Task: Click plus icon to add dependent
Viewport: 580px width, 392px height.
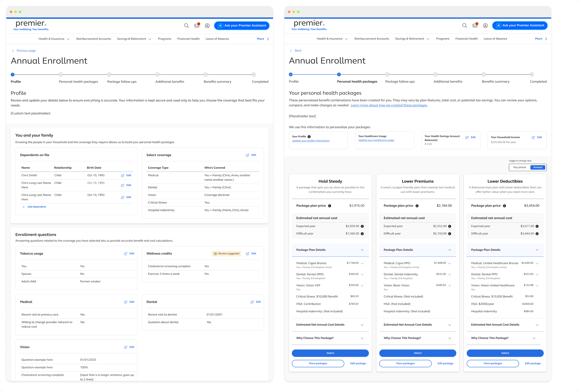Action: pyautogui.click(x=24, y=207)
